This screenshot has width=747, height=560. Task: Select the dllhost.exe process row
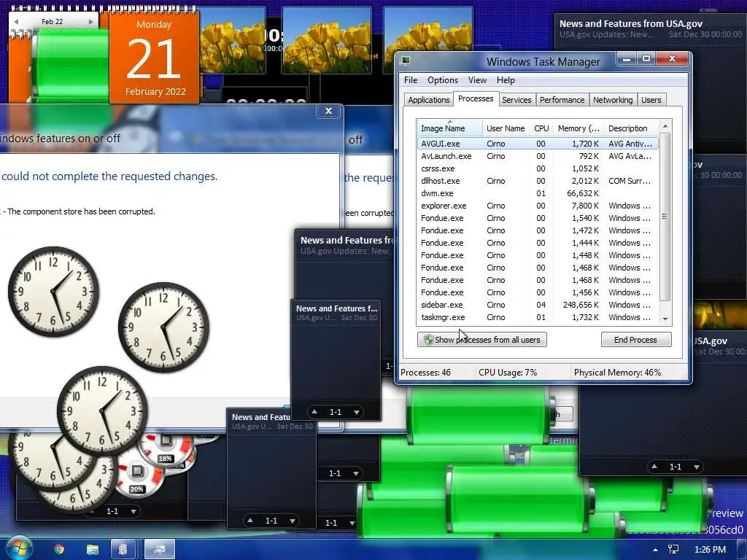[x=538, y=181]
